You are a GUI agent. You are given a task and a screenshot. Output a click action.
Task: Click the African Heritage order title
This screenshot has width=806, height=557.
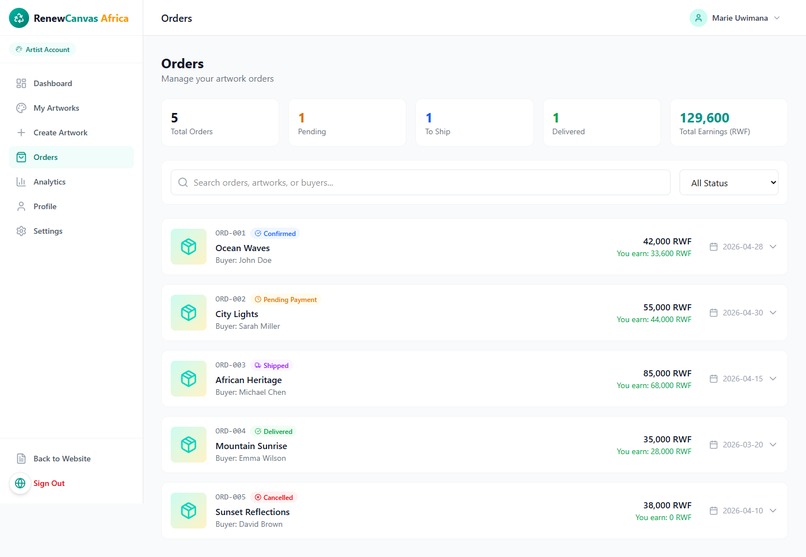(x=249, y=380)
